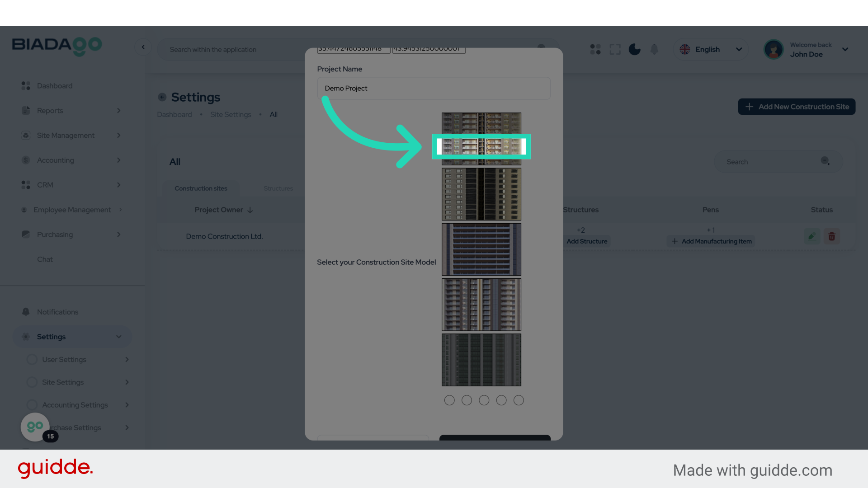This screenshot has height=488, width=868.
Task: Toggle dark mode moon icon
Action: point(634,49)
